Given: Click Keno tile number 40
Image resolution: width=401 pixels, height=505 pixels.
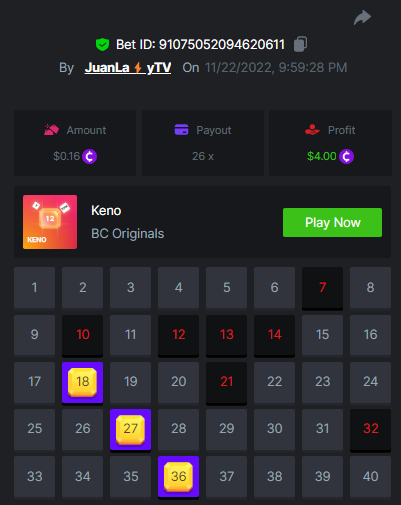Looking at the screenshot, I should point(370,477).
